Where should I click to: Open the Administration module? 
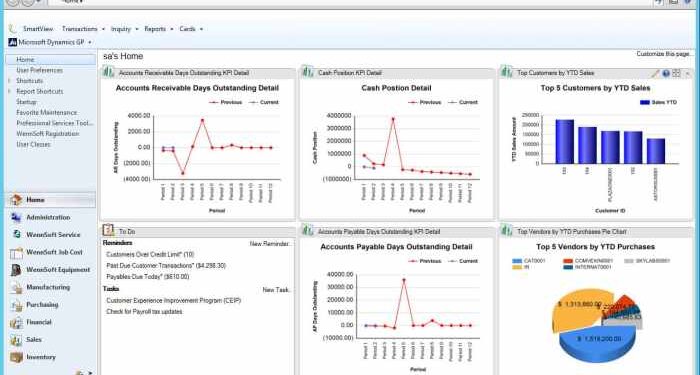(x=48, y=217)
